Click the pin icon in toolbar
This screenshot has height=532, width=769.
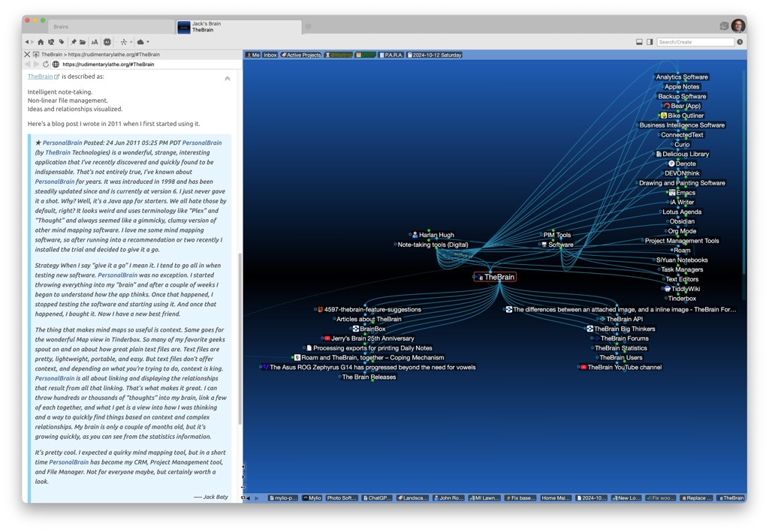pyautogui.click(x=74, y=42)
